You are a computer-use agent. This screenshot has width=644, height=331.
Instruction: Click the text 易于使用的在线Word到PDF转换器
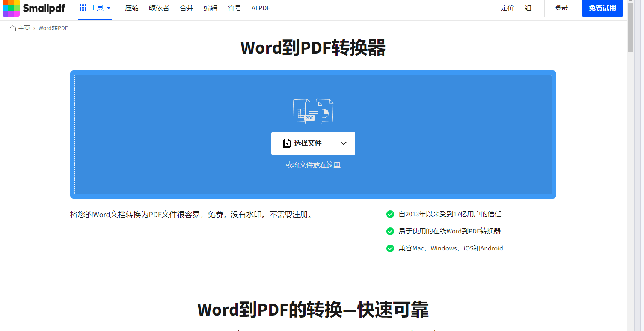[x=450, y=231]
